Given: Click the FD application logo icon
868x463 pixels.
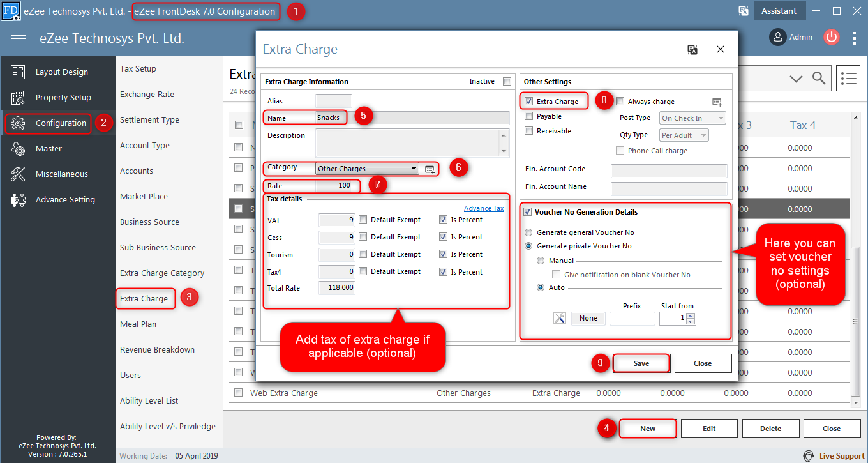Looking at the screenshot, I should coord(10,11).
